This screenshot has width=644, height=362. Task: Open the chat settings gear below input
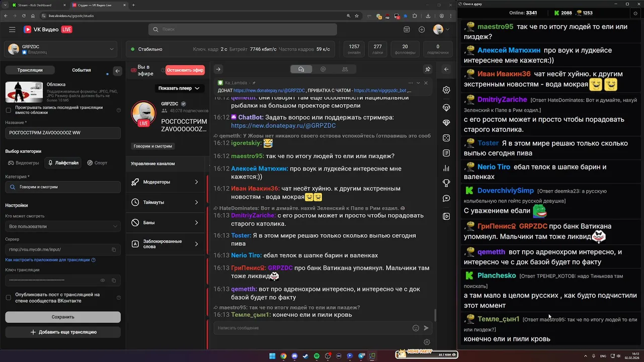pos(427,342)
